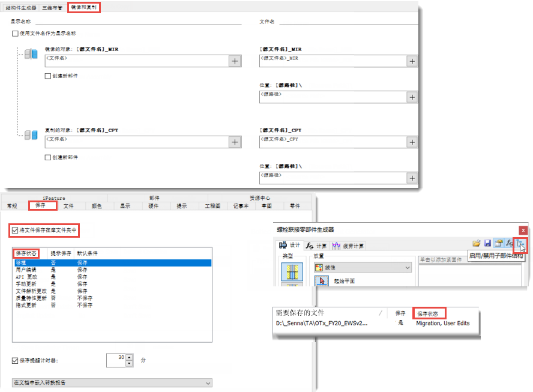
Task: Click the 起始平面 selection arrow icon
Action: point(322,281)
